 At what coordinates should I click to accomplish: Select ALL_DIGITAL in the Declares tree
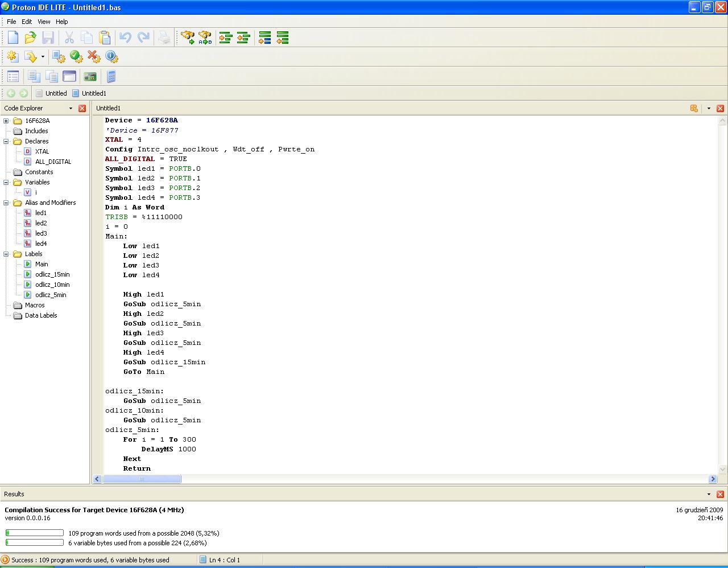pyautogui.click(x=53, y=162)
